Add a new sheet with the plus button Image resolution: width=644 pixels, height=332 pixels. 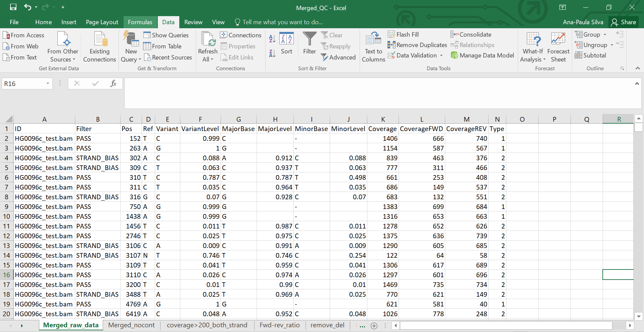[374, 326]
